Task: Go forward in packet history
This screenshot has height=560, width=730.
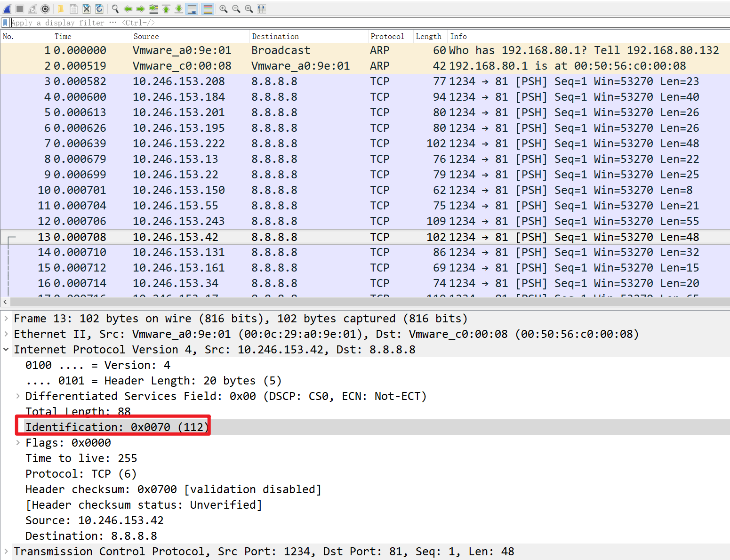Action: point(140,8)
